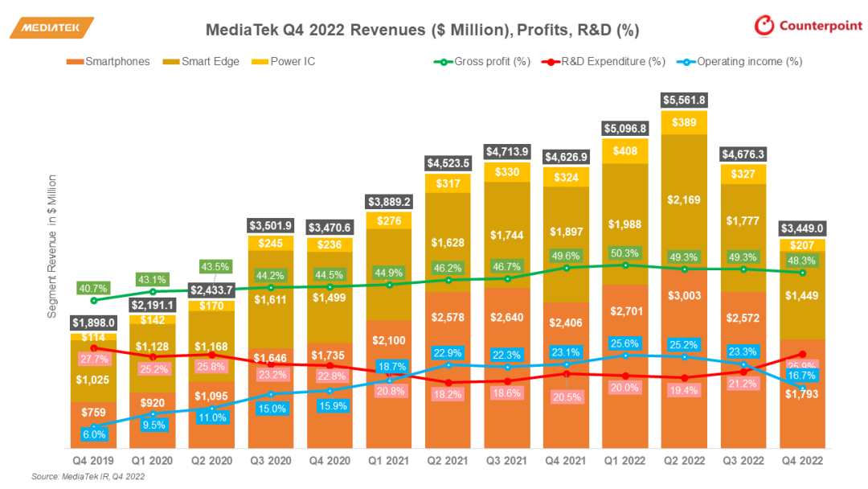This screenshot has width=868, height=489.
Task: Click the R&D Expenditure (%) legend marker
Action: [x=551, y=62]
